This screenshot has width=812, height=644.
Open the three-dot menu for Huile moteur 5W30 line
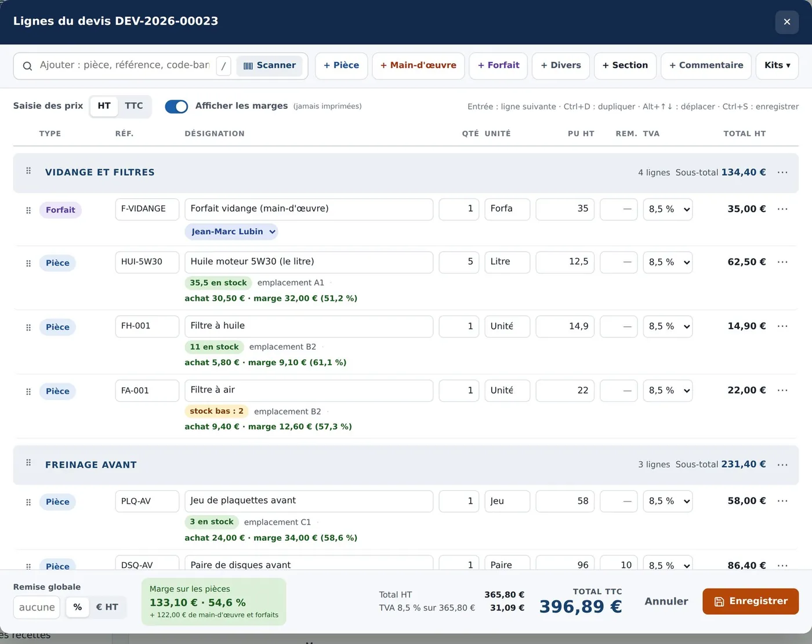782,262
